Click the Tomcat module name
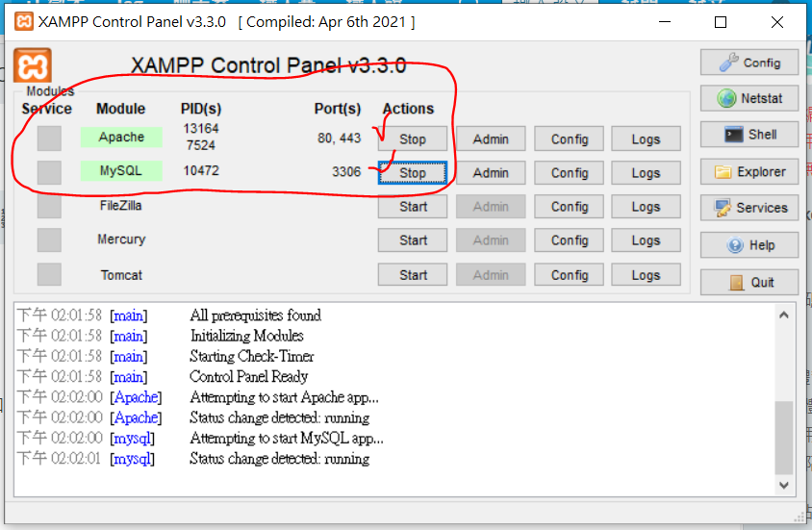812x530 pixels. [x=121, y=275]
